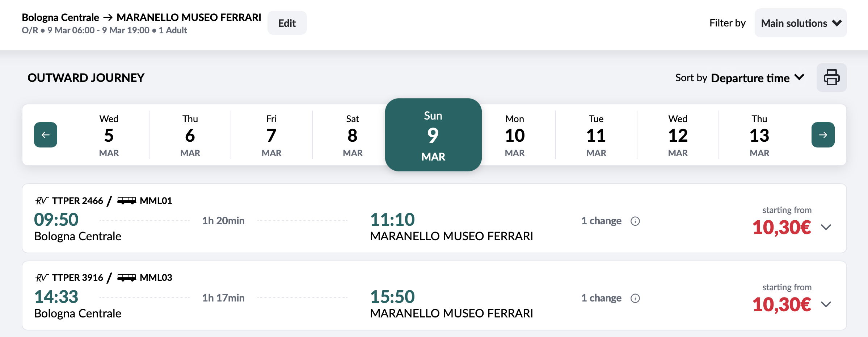Screen dimensions: 868x337
Task: Select Mon 10 MAR date tab
Action: click(515, 135)
